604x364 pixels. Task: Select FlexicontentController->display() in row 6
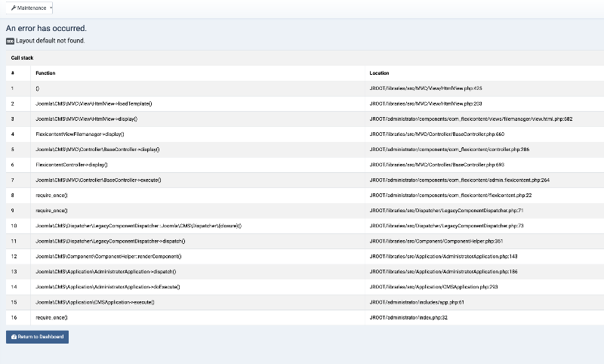coord(72,165)
